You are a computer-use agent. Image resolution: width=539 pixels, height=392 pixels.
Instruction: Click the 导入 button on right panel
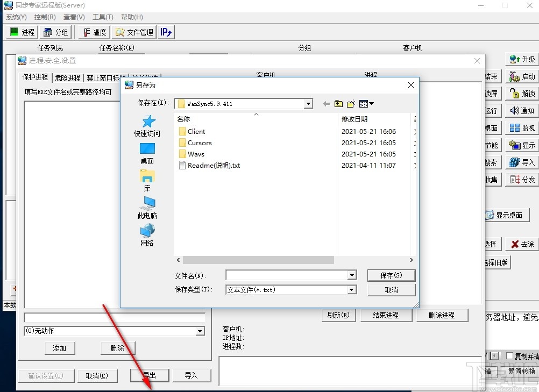coord(522,162)
